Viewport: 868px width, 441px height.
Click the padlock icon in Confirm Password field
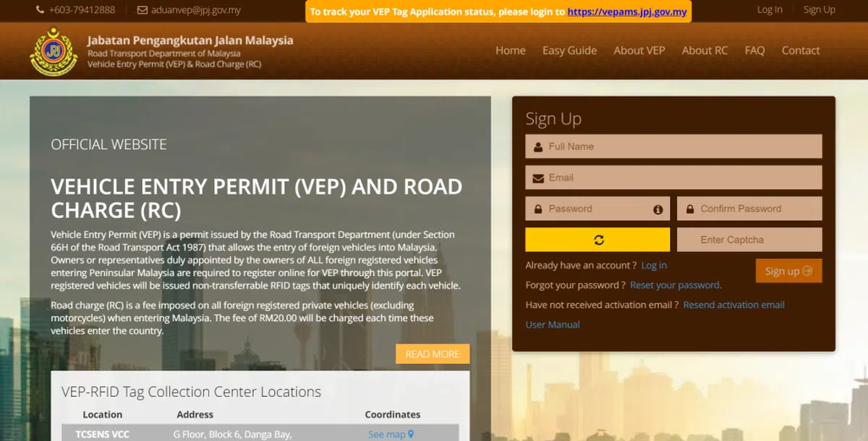[x=689, y=209]
